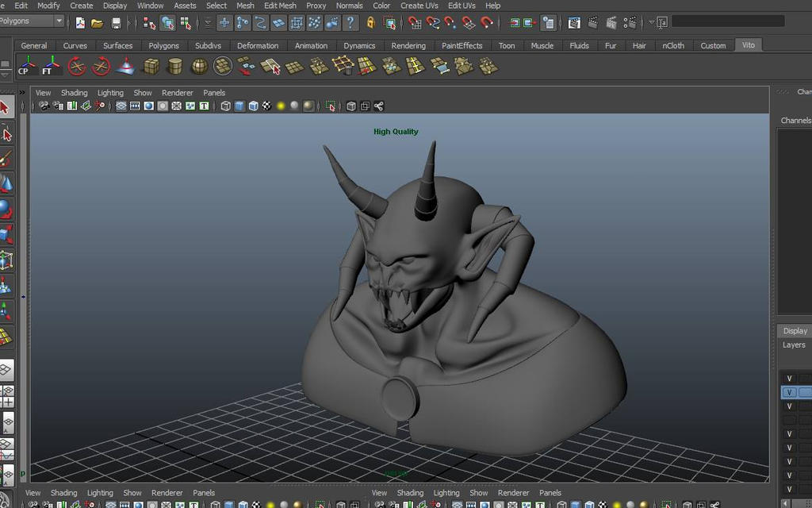Click the polygon sphere shelf icon
This screenshot has height=508, width=812.
[199, 67]
